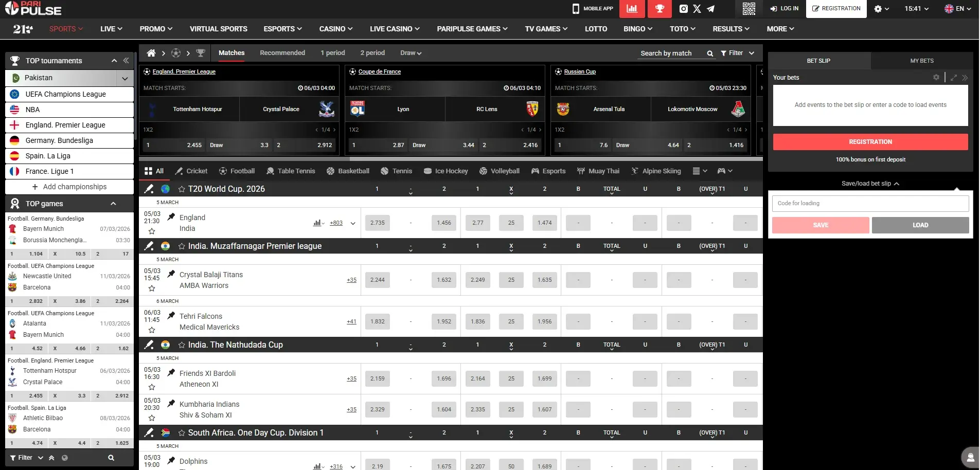Open bet slip settings gear icon
The width and height of the screenshot is (980, 470).
pyautogui.click(x=936, y=77)
